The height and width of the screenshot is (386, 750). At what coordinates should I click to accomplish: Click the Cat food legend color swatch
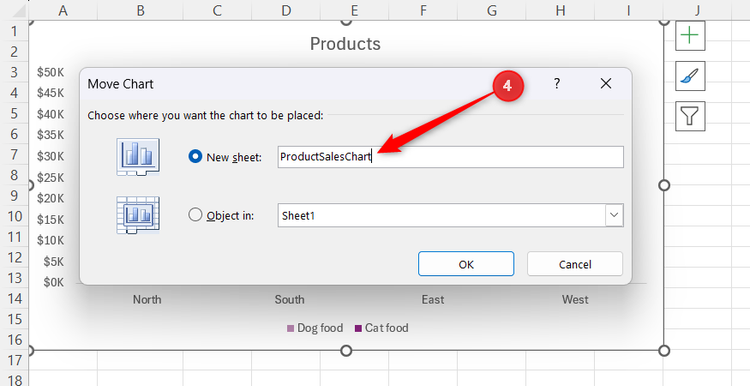358,329
